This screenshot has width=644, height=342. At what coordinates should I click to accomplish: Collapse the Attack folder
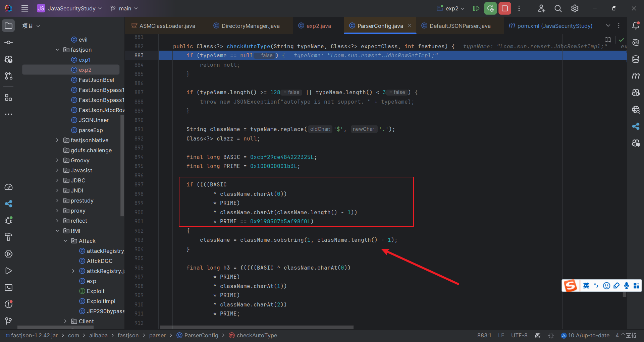[x=65, y=241]
